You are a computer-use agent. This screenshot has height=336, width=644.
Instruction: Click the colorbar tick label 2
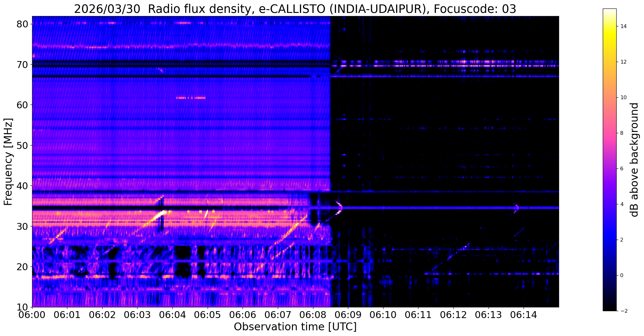click(x=621, y=240)
